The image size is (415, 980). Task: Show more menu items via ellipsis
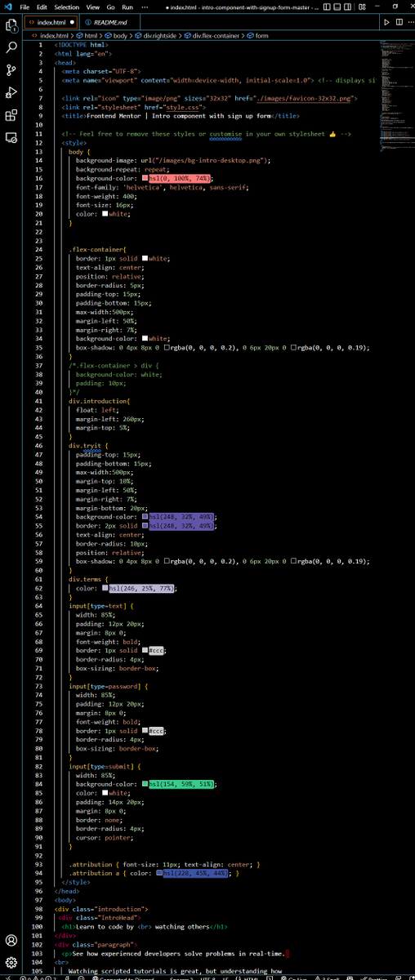[144, 7]
